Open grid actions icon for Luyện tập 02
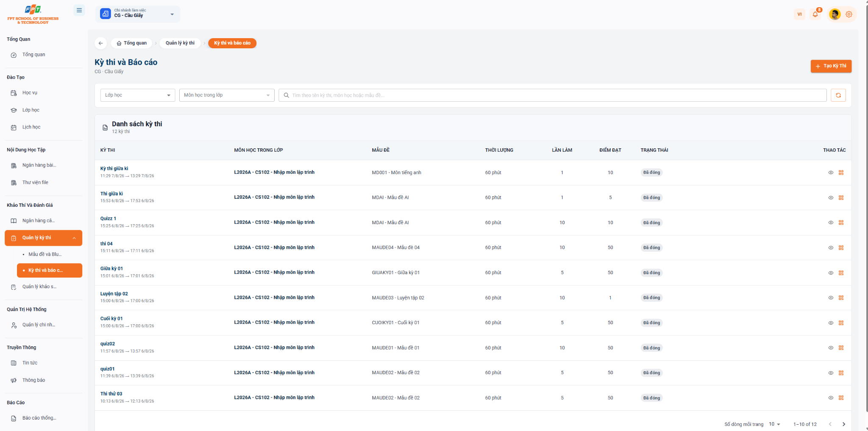868x431 pixels. tap(841, 298)
